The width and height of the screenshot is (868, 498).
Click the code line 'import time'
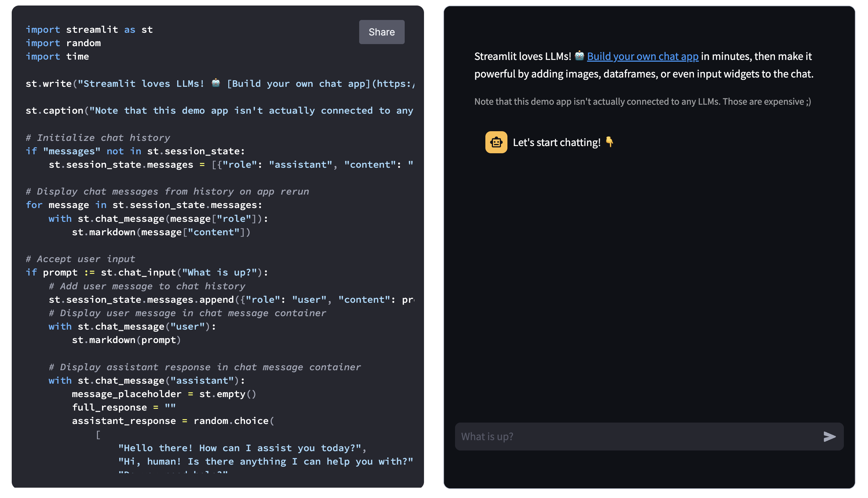(58, 56)
